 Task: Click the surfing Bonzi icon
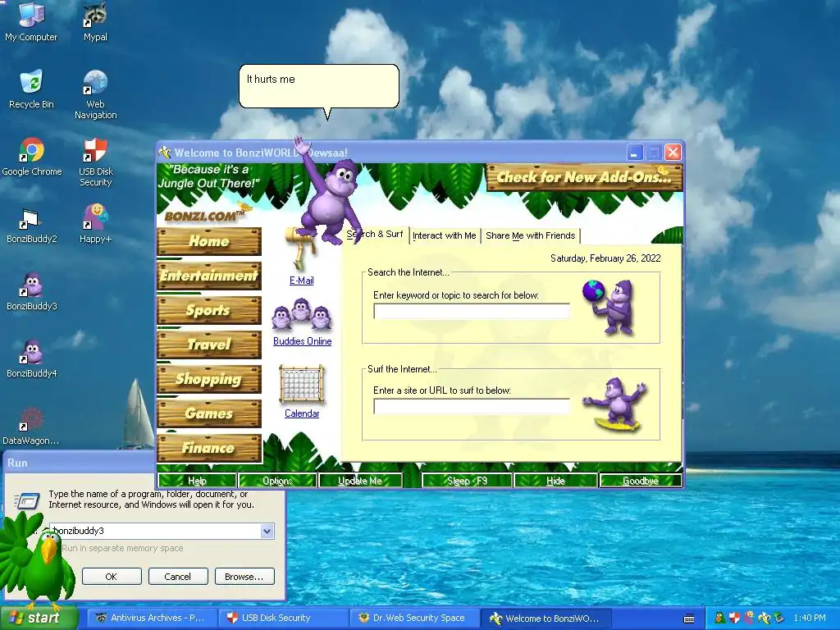click(616, 404)
